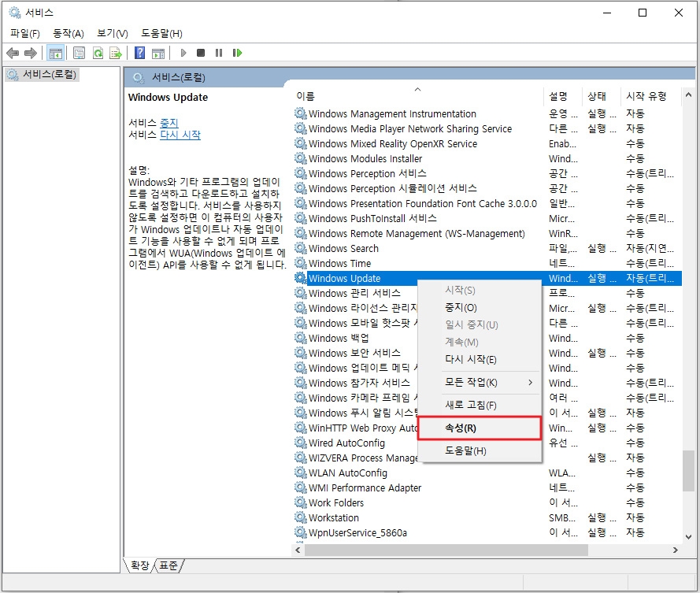Click the Back arrow toolbar icon

click(x=13, y=53)
